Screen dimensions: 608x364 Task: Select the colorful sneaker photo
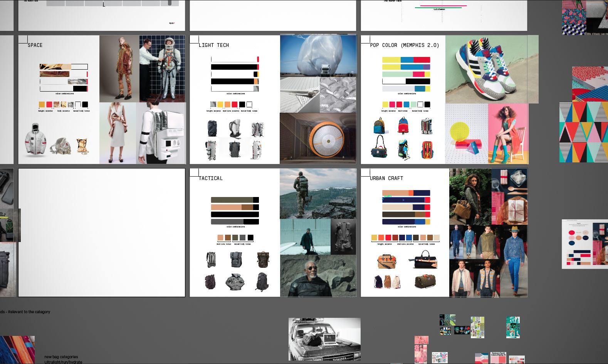(492, 69)
